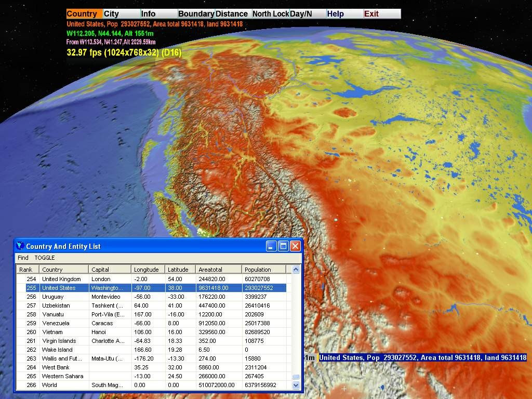Select the West Bank row
Screen dimensions: 532x399
point(152,367)
